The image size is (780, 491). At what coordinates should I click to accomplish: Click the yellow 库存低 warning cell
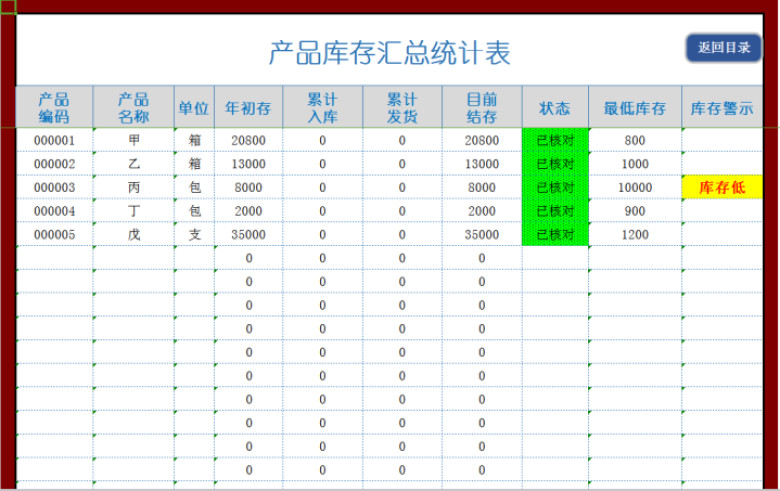coord(722,188)
